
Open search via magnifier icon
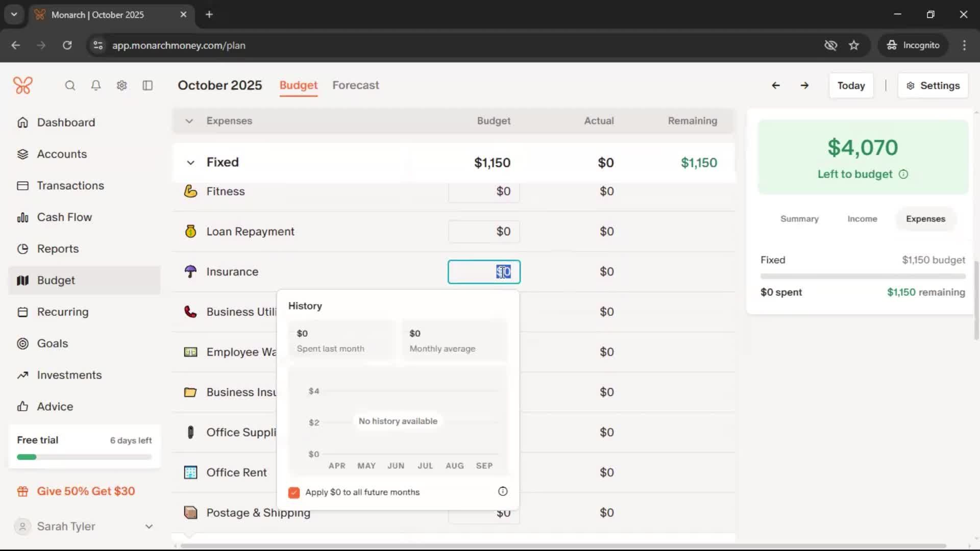click(x=70, y=85)
